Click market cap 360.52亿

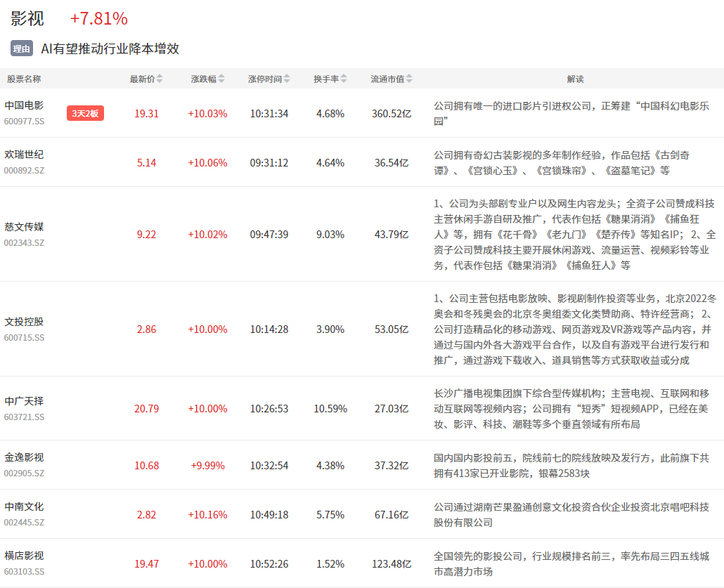click(392, 114)
